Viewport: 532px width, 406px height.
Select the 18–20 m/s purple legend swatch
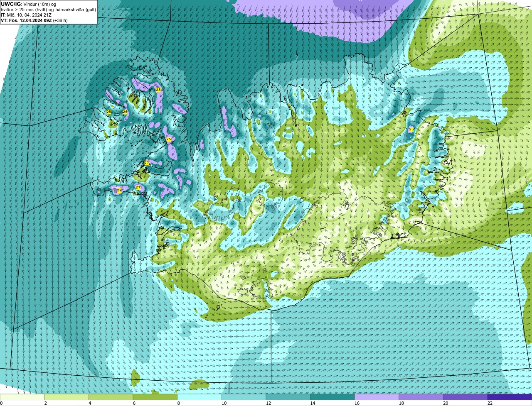coord(421,397)
